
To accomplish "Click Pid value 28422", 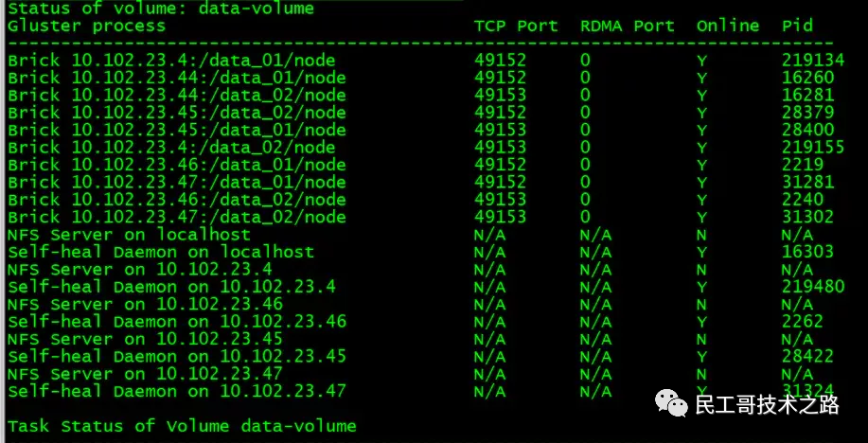I will click(807, 357).
